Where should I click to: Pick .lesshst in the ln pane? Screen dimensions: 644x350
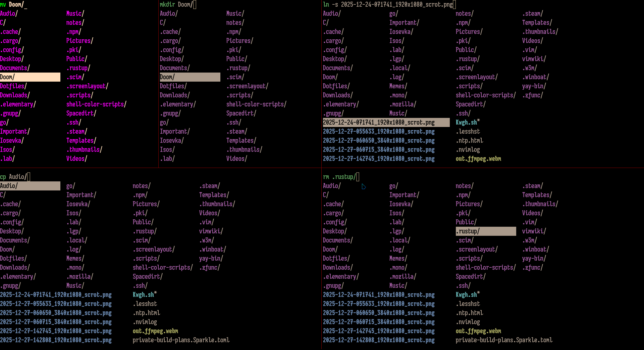click(x=468, y=131)
